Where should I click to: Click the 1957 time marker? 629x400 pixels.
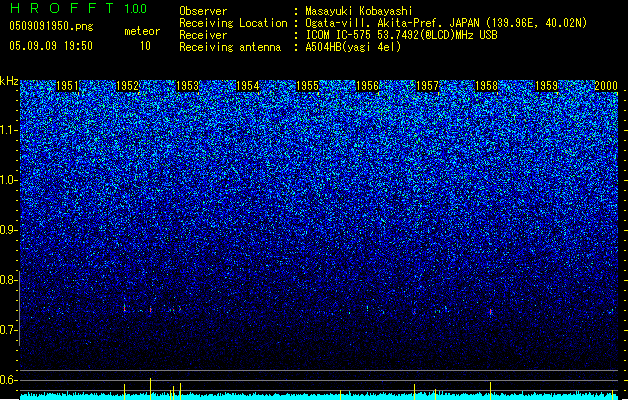[427, 86]
